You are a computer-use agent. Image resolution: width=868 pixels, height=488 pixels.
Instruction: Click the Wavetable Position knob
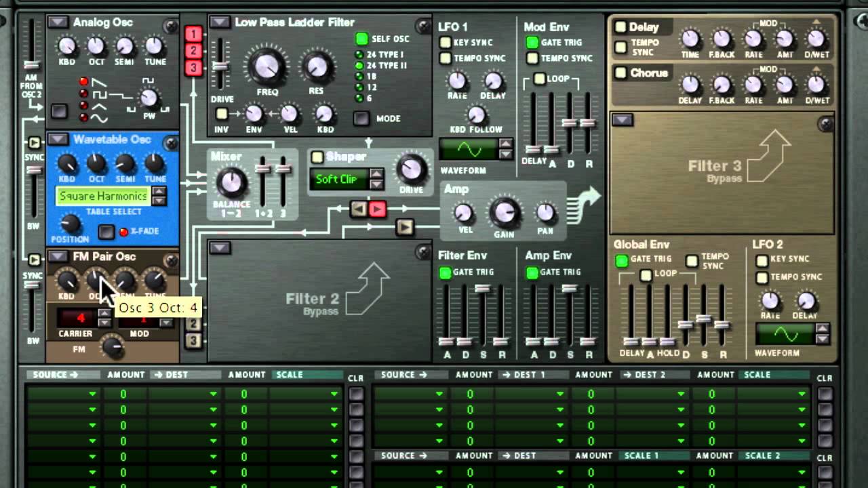[69, 224]
